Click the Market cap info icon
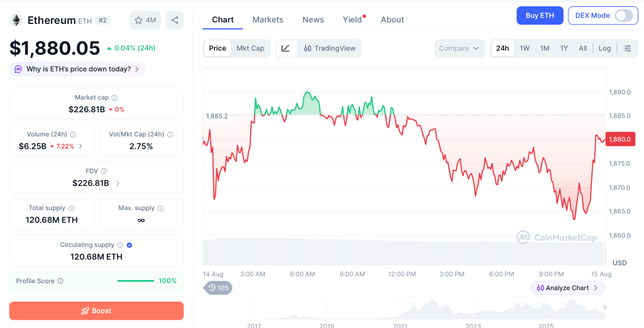 point(114,98)
